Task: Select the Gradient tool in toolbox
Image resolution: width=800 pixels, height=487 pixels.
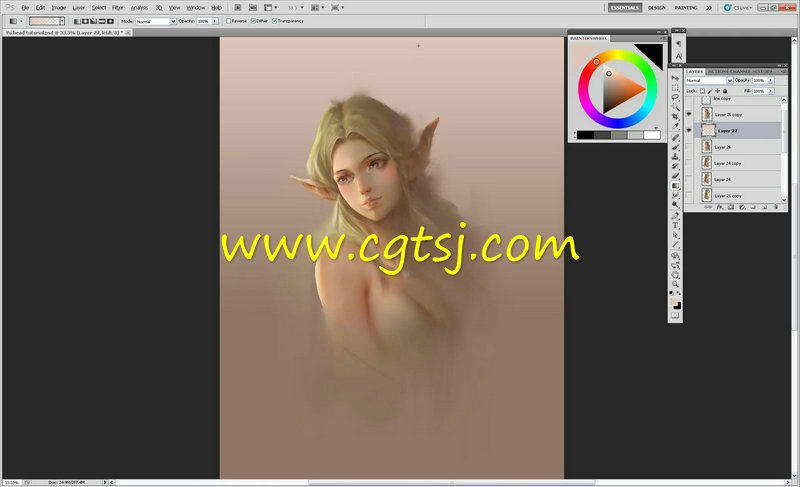Action: tap(675, 186)
